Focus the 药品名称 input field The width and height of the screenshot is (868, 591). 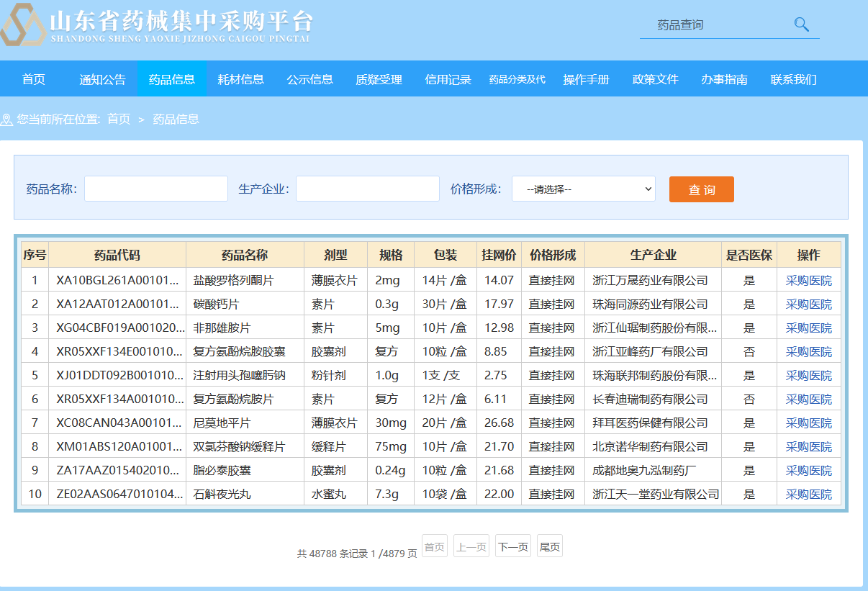pos(156,189)
